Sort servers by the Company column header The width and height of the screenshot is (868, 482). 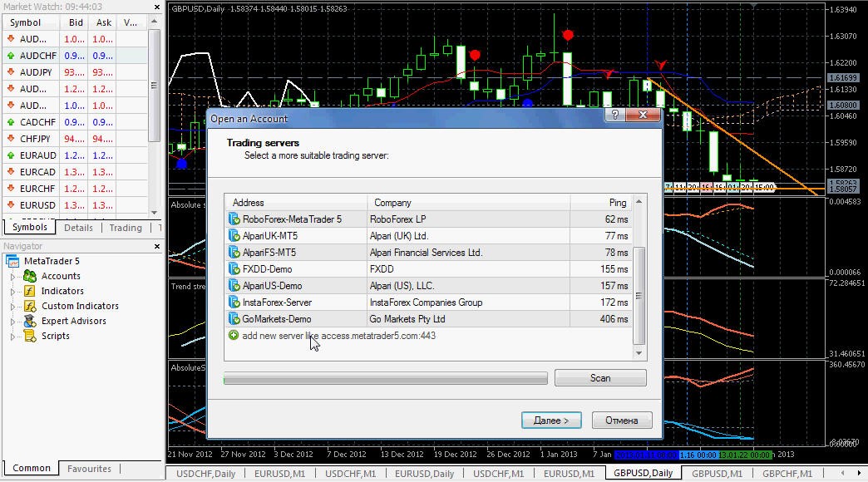click(x=469, y=203)
